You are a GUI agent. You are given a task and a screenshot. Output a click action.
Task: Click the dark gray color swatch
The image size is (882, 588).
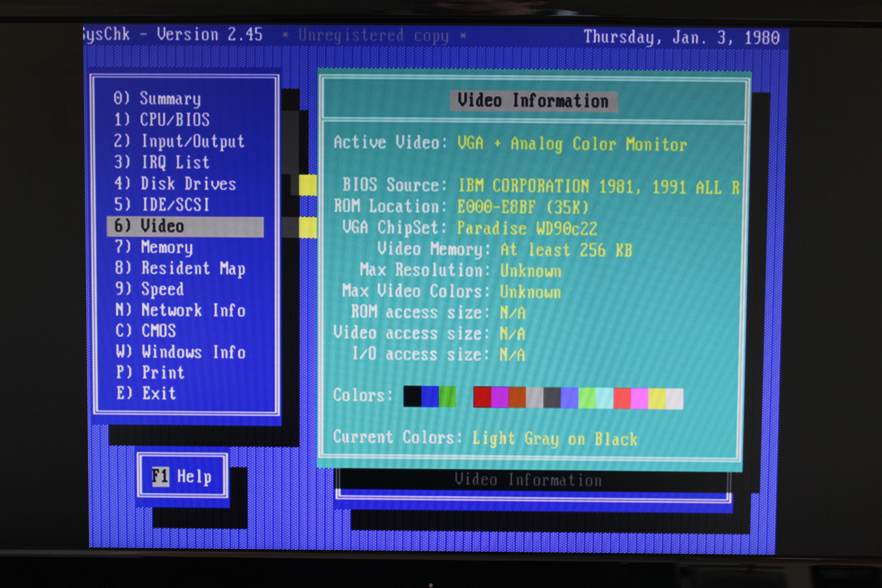point(552,398)
